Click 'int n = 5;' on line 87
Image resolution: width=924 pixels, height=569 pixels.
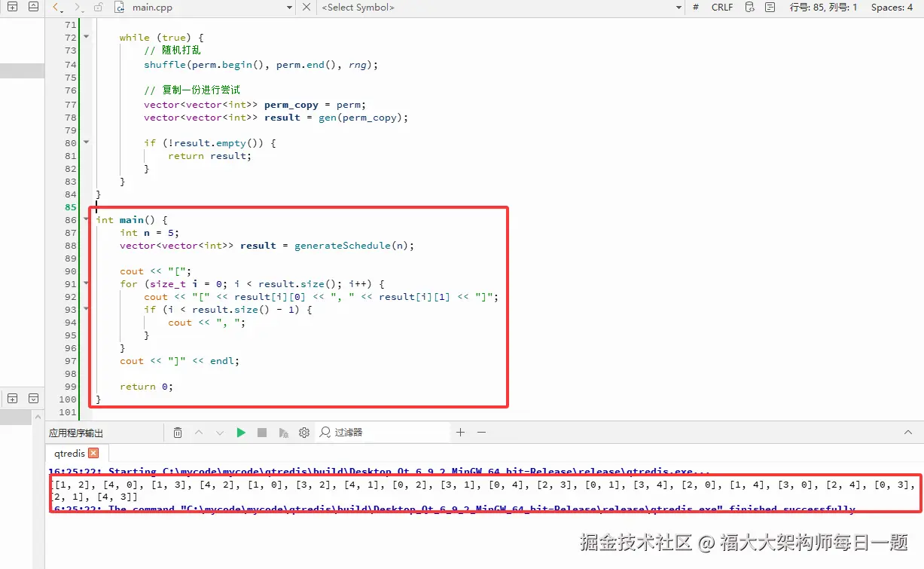click(x=149, y=233)
